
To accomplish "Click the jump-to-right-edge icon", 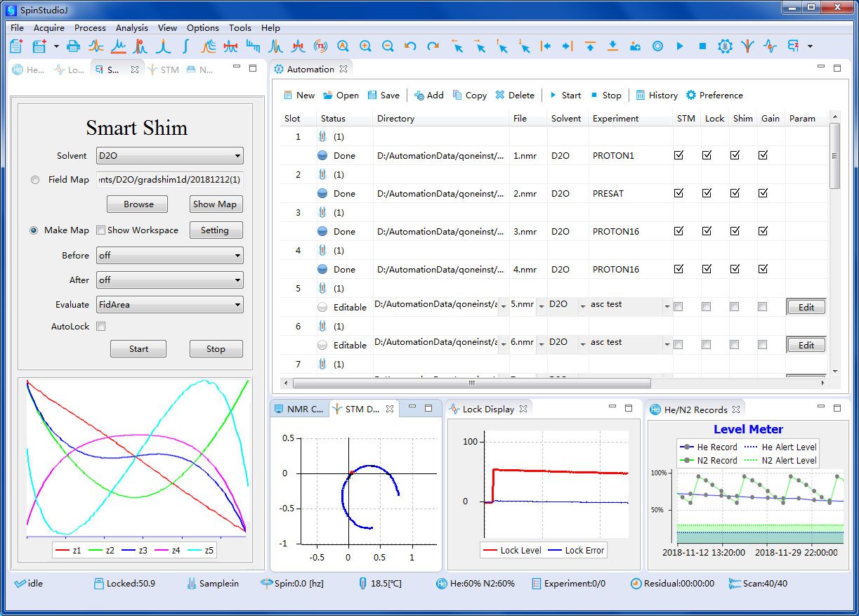I will tap(568, 46).
